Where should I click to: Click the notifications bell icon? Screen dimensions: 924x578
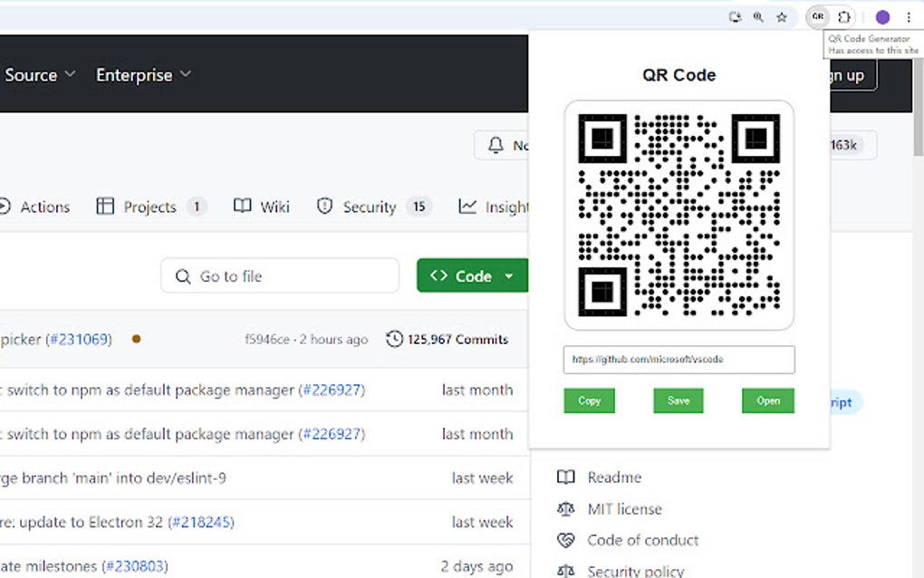(x=495, y=145)
